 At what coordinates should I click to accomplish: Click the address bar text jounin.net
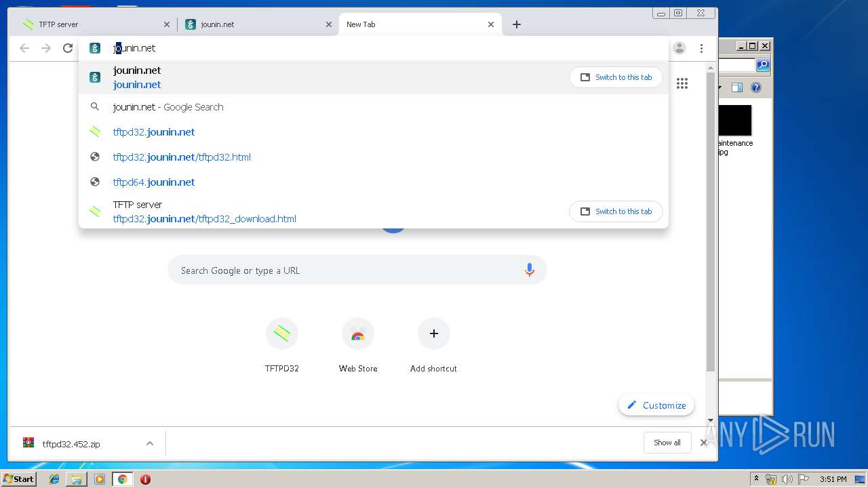(134, 48)
